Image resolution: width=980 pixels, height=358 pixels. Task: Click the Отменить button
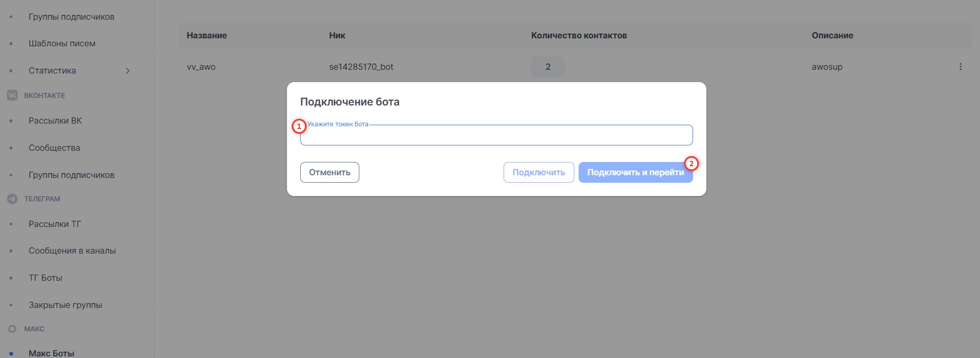click(x=330, y=172)
